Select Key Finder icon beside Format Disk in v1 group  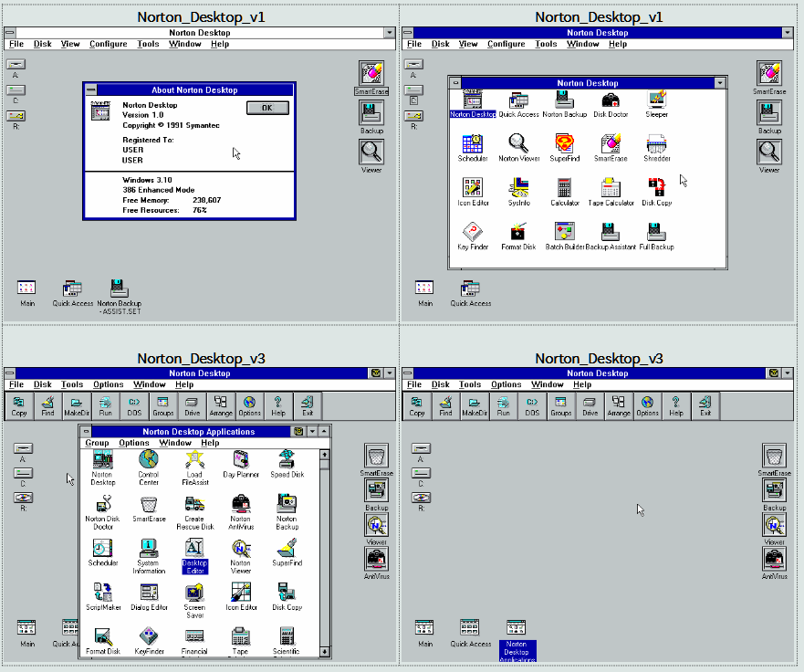(x=473, y=236)
